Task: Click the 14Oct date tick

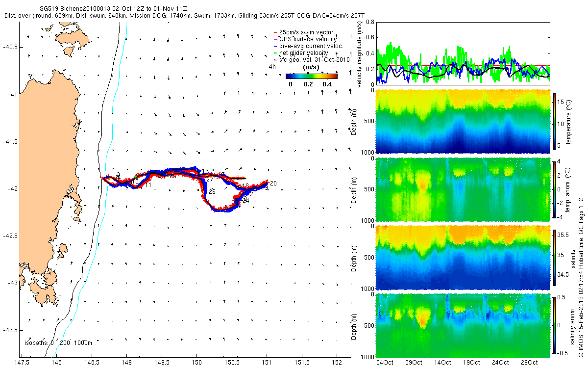Action: [x=443, y=363]
